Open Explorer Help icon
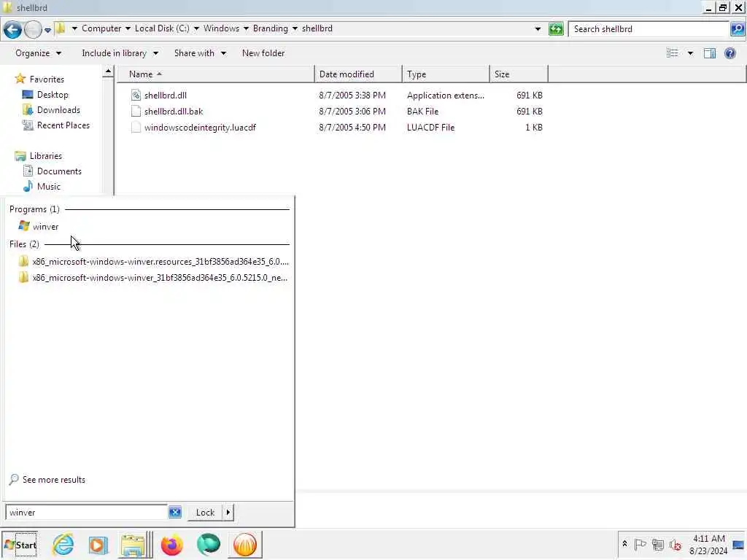Image resolution: width=747 pixels, height=560 pixels. 729,53
